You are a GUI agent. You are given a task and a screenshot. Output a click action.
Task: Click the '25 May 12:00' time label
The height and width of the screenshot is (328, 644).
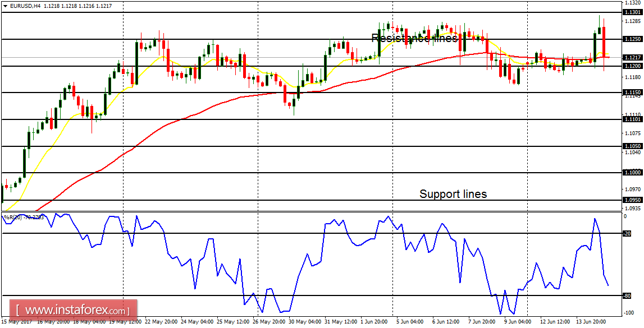[233, 322]
